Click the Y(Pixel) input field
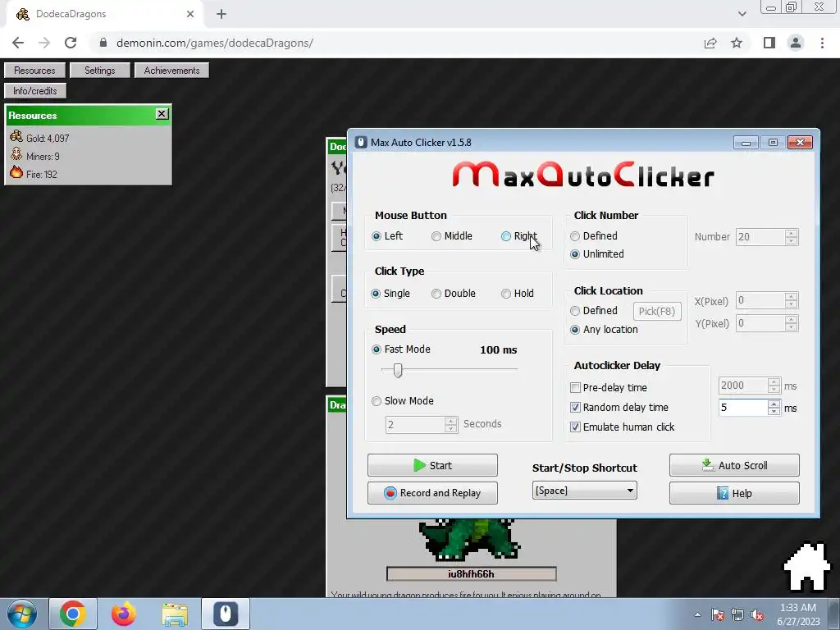This screenshot has height=630, width=840. click(760, 323)
